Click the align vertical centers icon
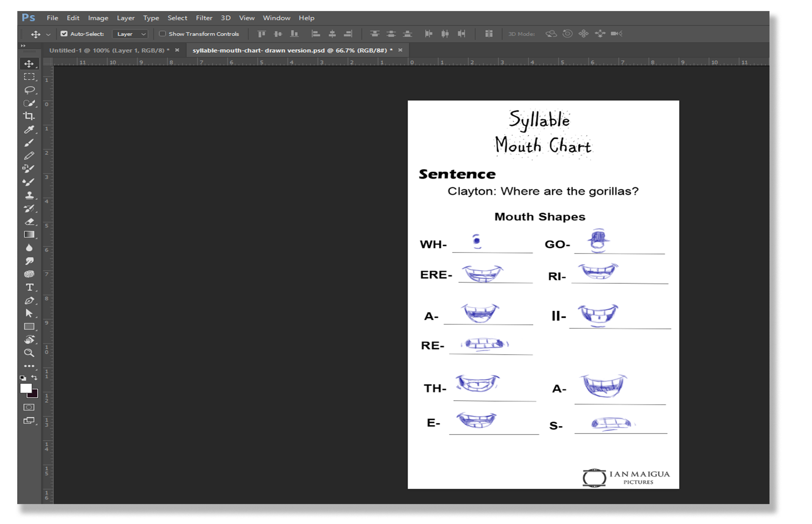Image resolution: width=812 pixels, height=524 pixels. coord(278,34)
